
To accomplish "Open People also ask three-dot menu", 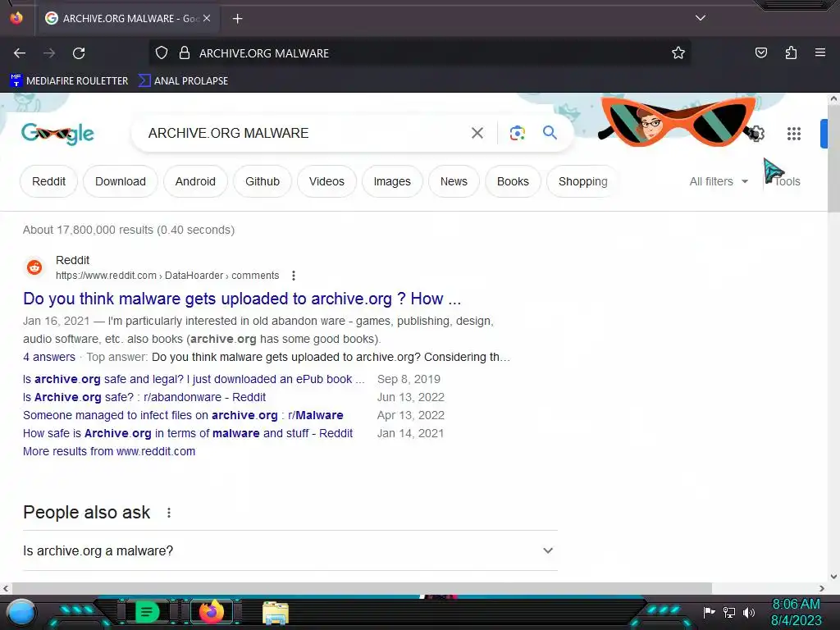I will [x=169, y=513].
